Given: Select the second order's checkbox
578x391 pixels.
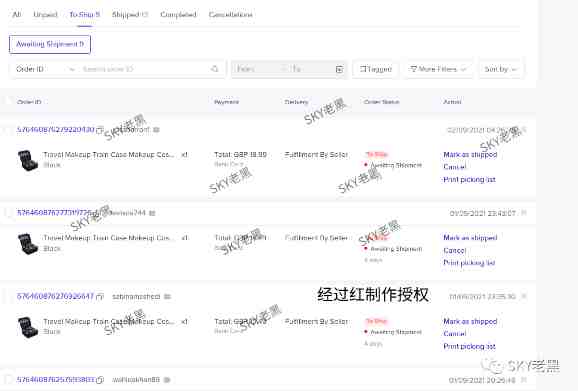Looking at the screenshot, I should 8,213.
